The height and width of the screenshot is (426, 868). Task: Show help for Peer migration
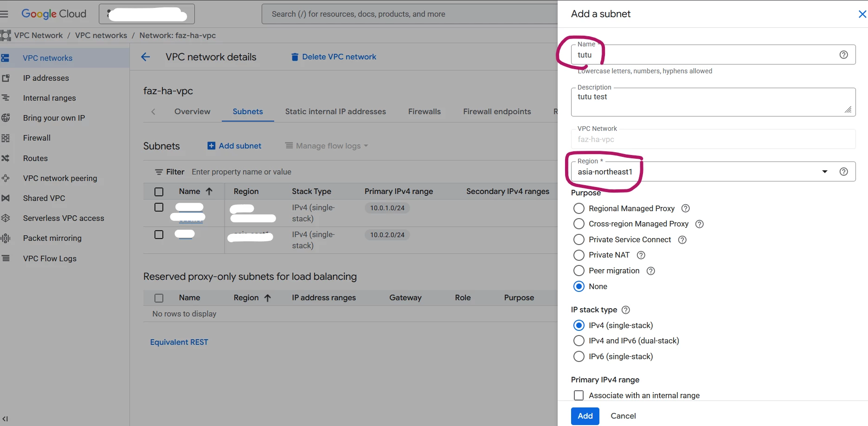(651, 271)
